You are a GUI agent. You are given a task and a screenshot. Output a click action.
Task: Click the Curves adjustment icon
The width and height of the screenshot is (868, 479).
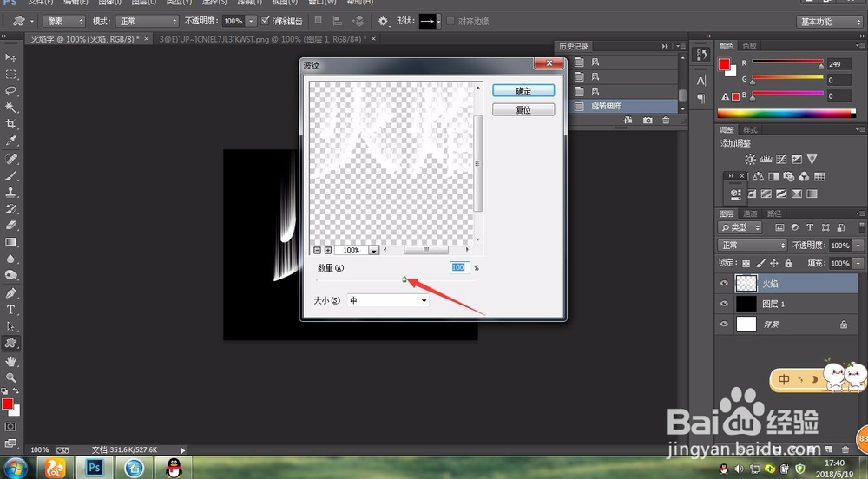(781, 160)
